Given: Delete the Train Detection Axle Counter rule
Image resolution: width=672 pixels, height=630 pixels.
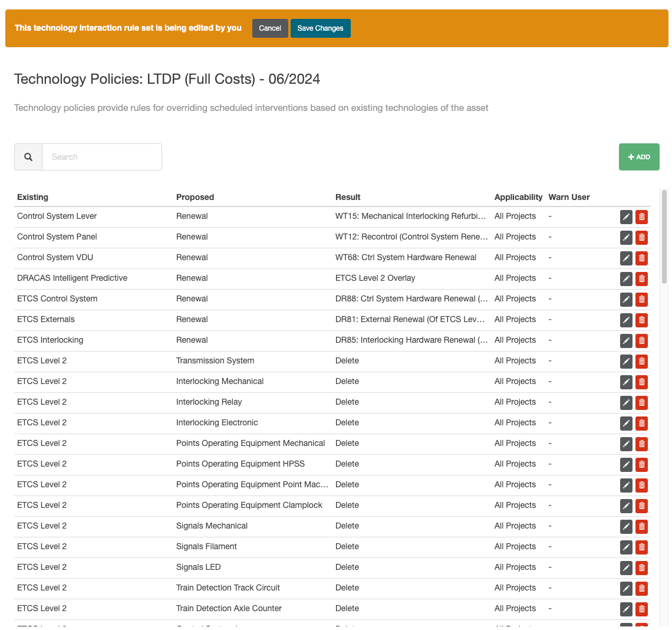Looking at the screenshot, I should tap(642, 609).
